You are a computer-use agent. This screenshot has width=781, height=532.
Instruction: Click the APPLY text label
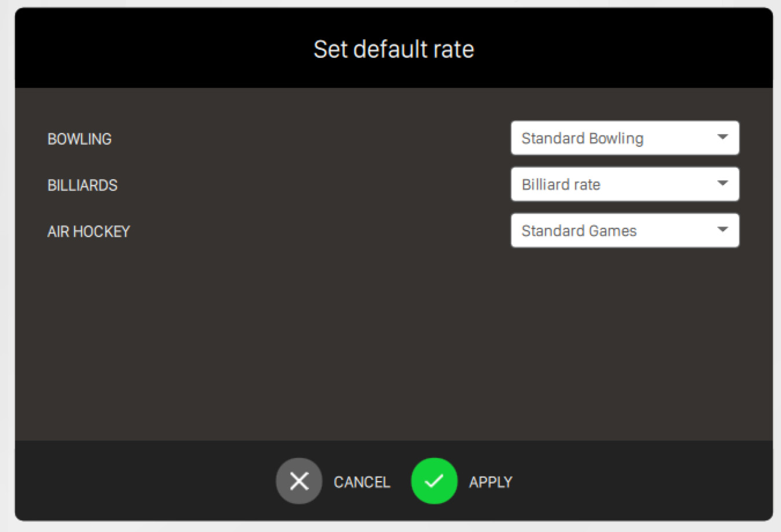(491, 482)
